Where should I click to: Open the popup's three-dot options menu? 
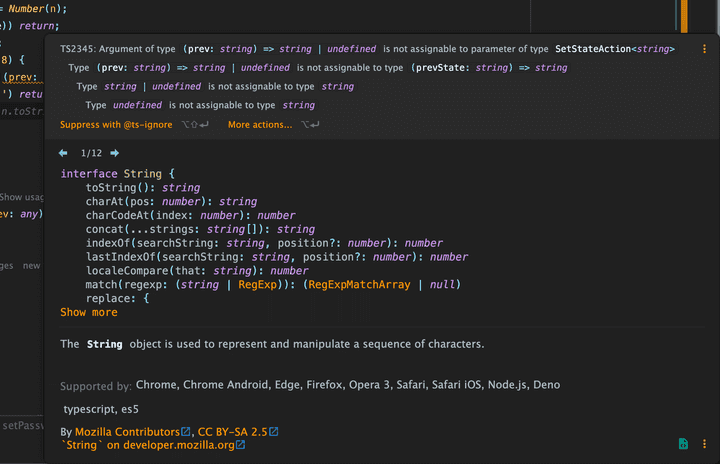704,443
